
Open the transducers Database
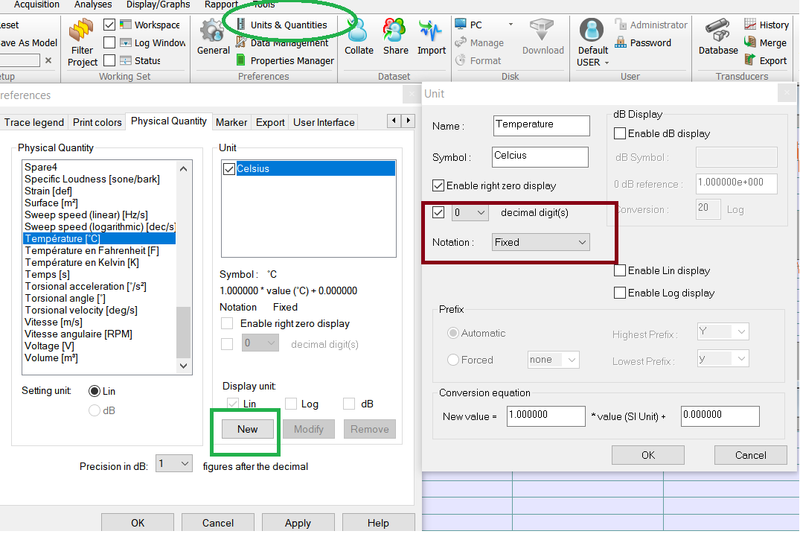click(718, 37)
